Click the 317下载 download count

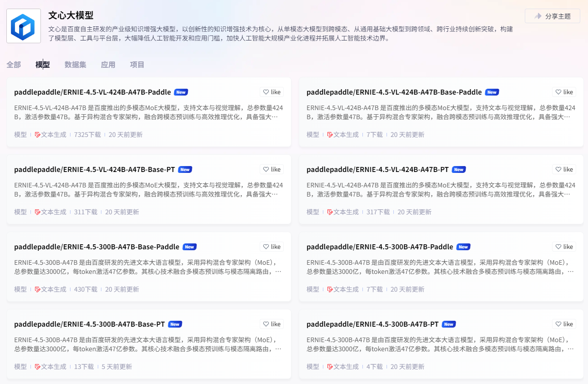click(378, 212)
